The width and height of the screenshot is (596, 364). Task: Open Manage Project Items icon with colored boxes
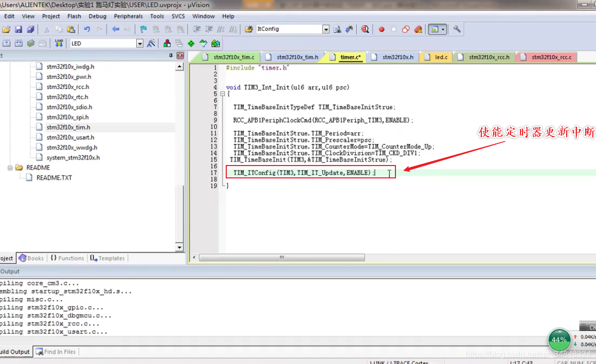click(167, 43)
